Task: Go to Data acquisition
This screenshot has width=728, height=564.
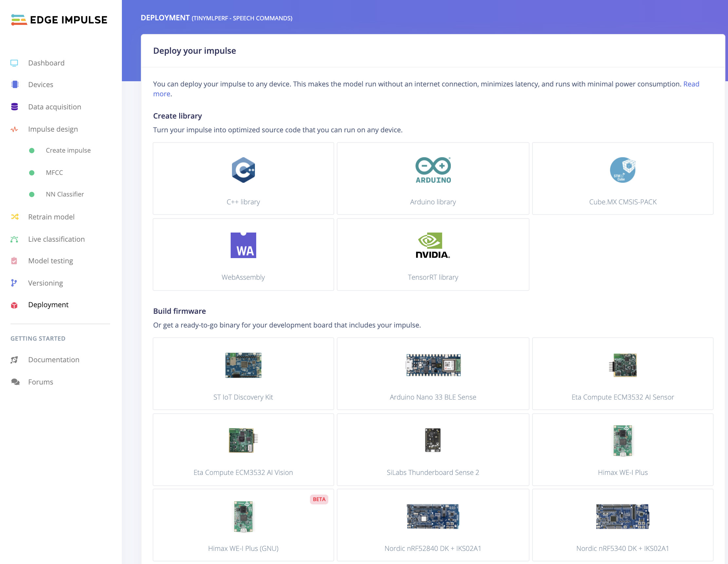Action: (55, 107)
